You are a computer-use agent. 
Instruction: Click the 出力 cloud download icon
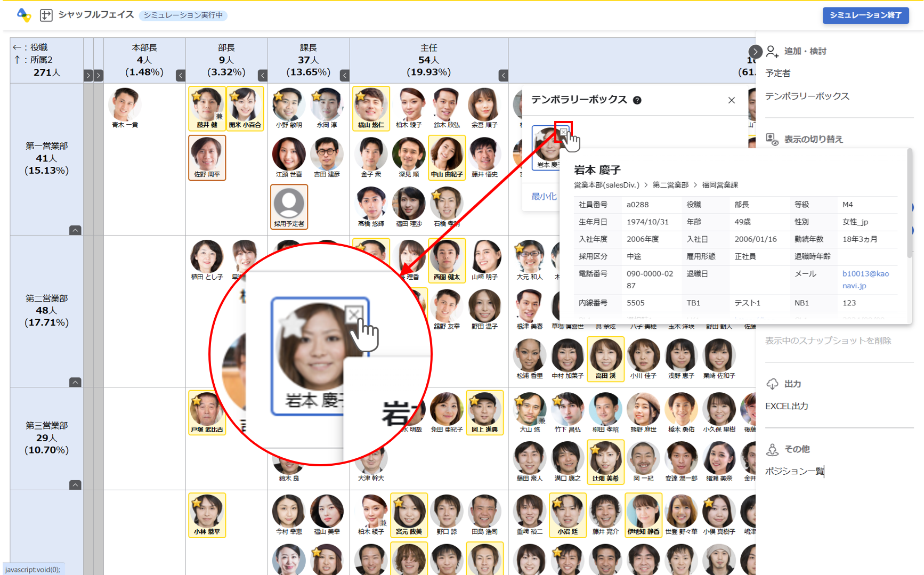tap(772, 384)
